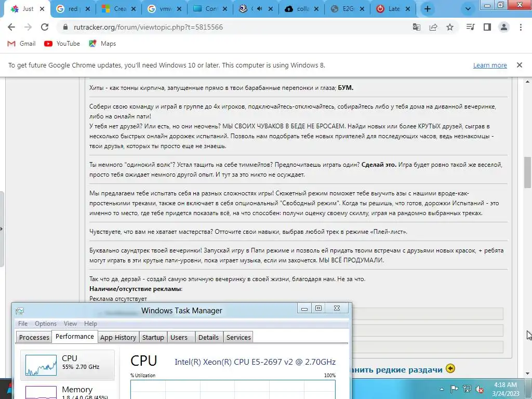Viewport: 532px width, 399px height.
Task: Open Services tab in Task Manager
Action: coord(238,337)
